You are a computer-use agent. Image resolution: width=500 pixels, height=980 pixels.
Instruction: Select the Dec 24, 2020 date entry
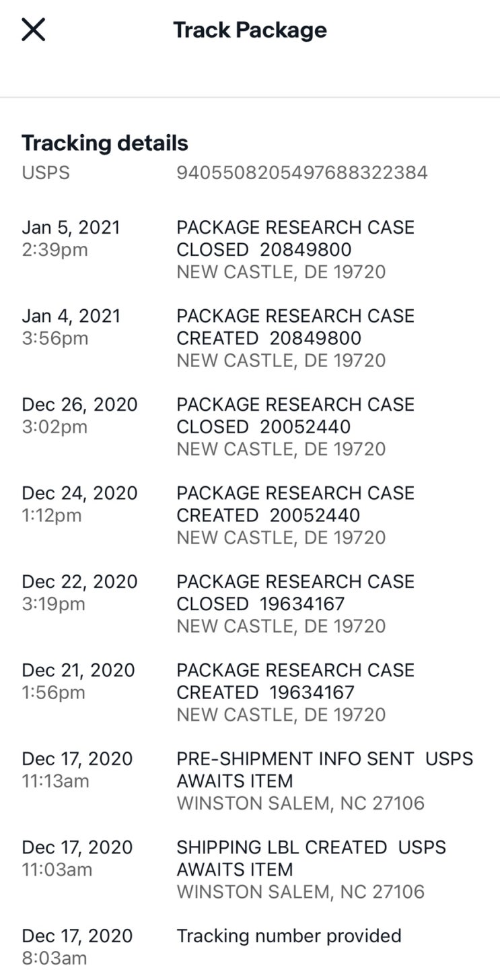pos(79,493)
